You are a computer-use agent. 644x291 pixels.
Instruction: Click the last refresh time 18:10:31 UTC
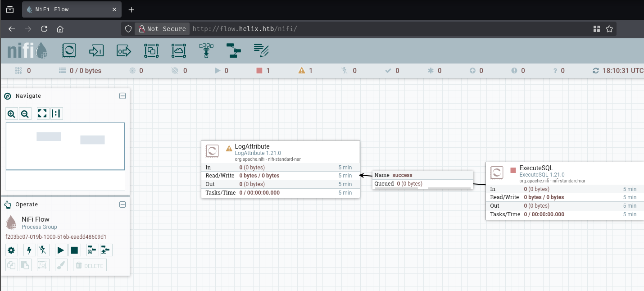tap(622, 71)
